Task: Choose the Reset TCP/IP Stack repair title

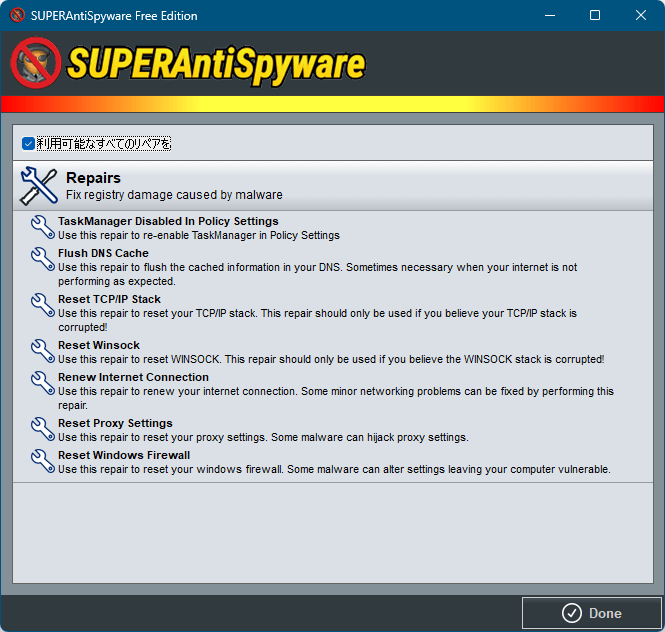Action: pos(109,299)
